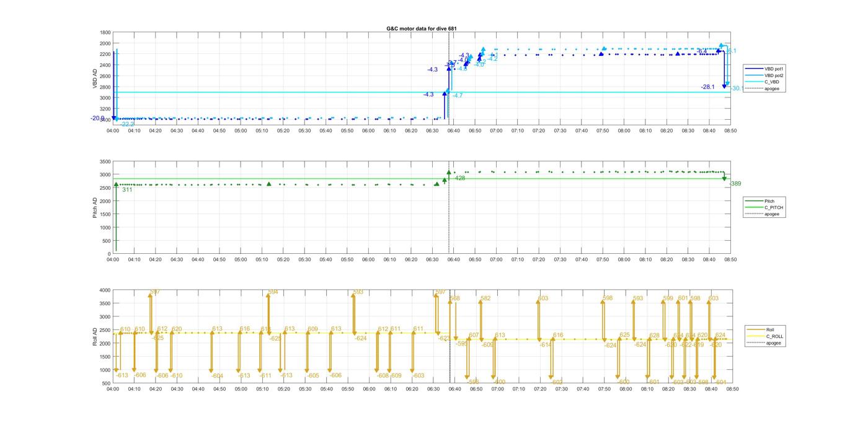
Task: Click the '-22.2' VBD data label
Action: pyautogui.click(x=127, y=125)
